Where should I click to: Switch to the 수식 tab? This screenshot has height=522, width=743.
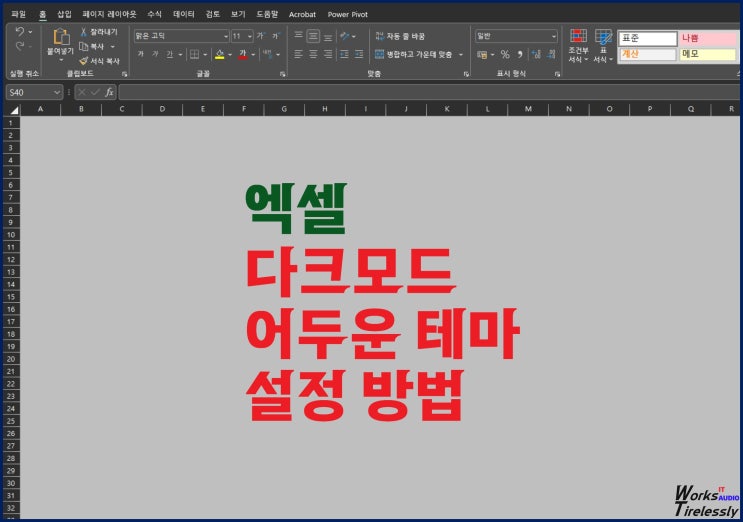click(x=154, y=14)
